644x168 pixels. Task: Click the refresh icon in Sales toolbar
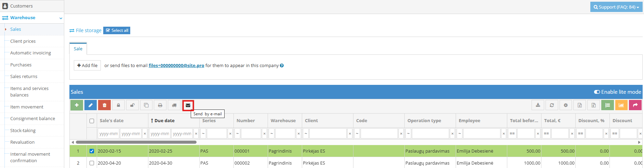552,105
